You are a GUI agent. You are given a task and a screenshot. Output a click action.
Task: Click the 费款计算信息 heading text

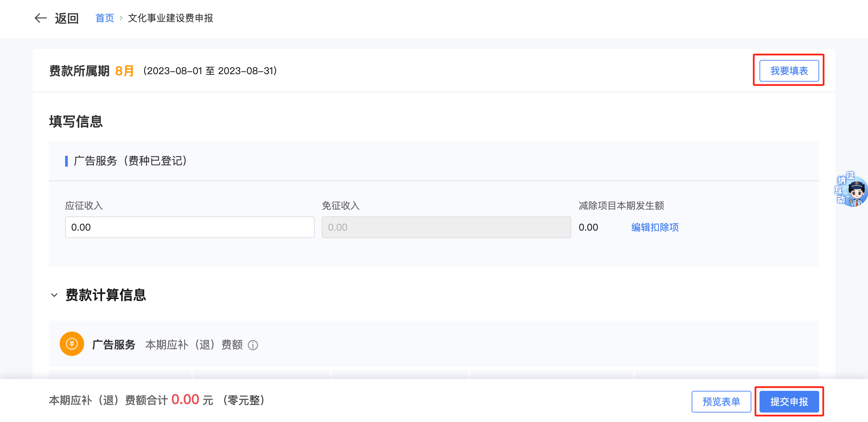(x=106, y=295)
